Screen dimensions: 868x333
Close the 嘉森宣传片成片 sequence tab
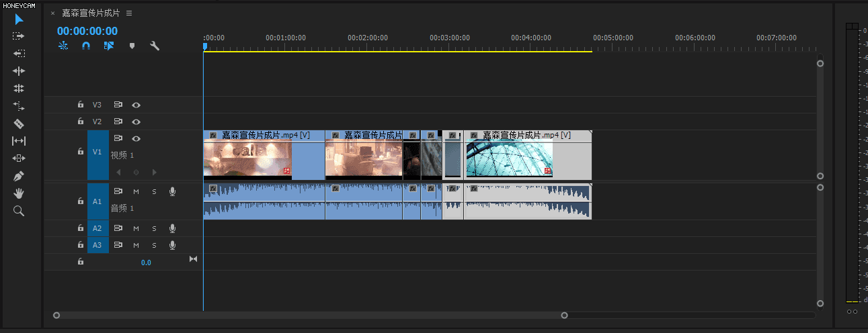tap(52, 13)
